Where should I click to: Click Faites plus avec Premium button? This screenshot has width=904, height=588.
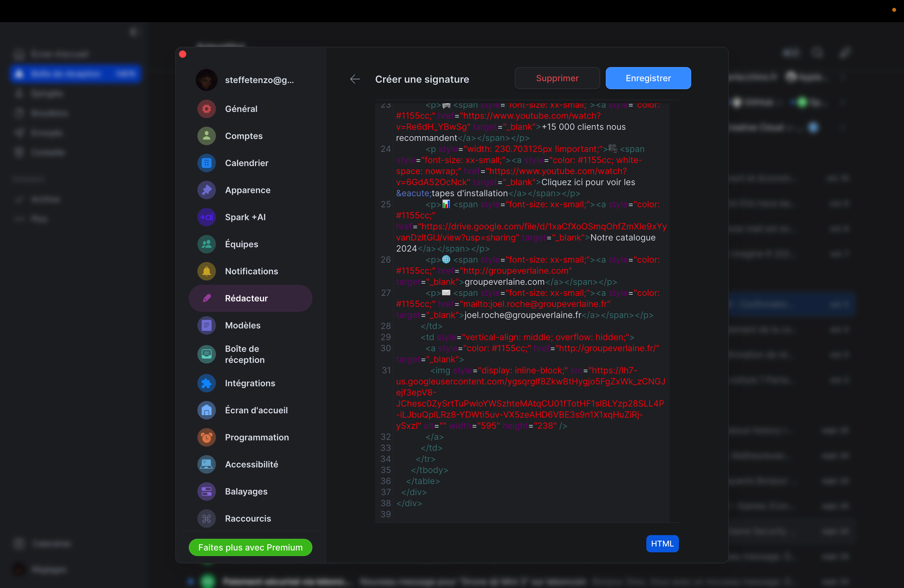250,547
